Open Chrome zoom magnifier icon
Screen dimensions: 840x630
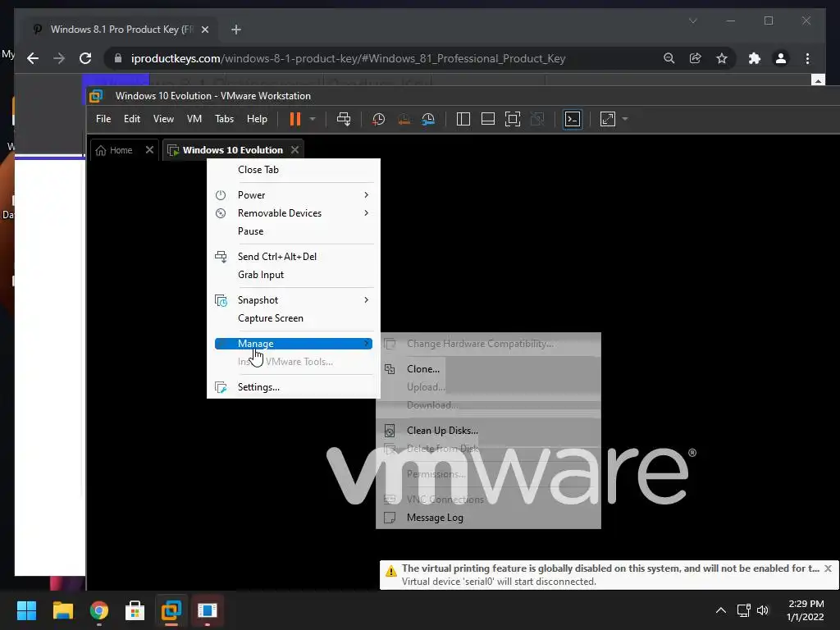coord(669,58)
